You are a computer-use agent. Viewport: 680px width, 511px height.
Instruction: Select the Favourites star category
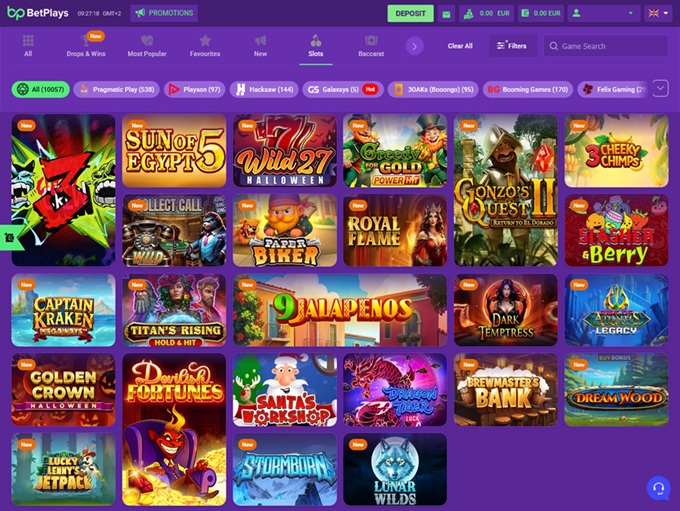(205, 45)
